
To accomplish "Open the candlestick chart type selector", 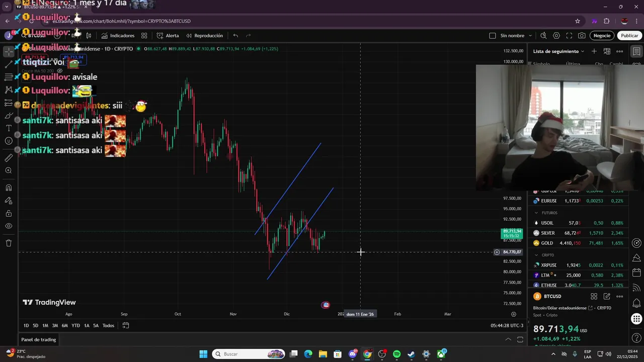I will [x=89, y=36].
